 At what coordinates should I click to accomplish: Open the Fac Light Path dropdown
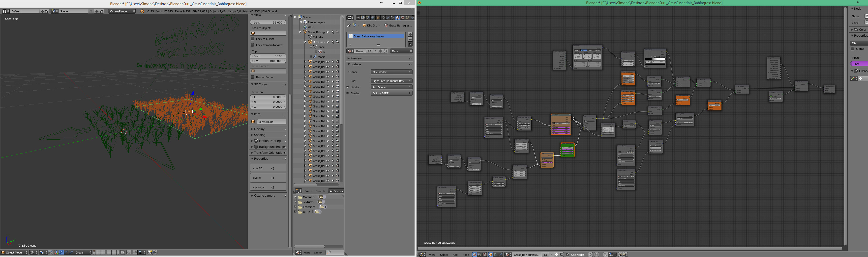(391, 81)
